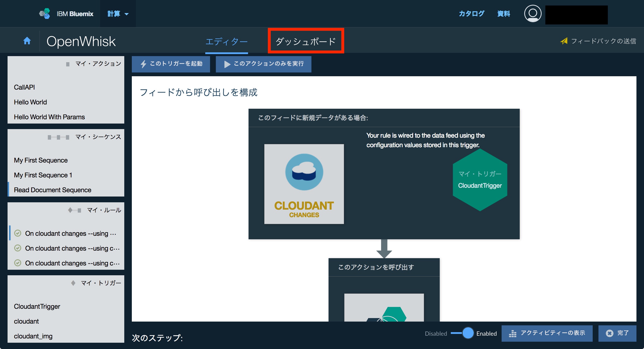
Task: Select My First Sequence
Action: 41,160
